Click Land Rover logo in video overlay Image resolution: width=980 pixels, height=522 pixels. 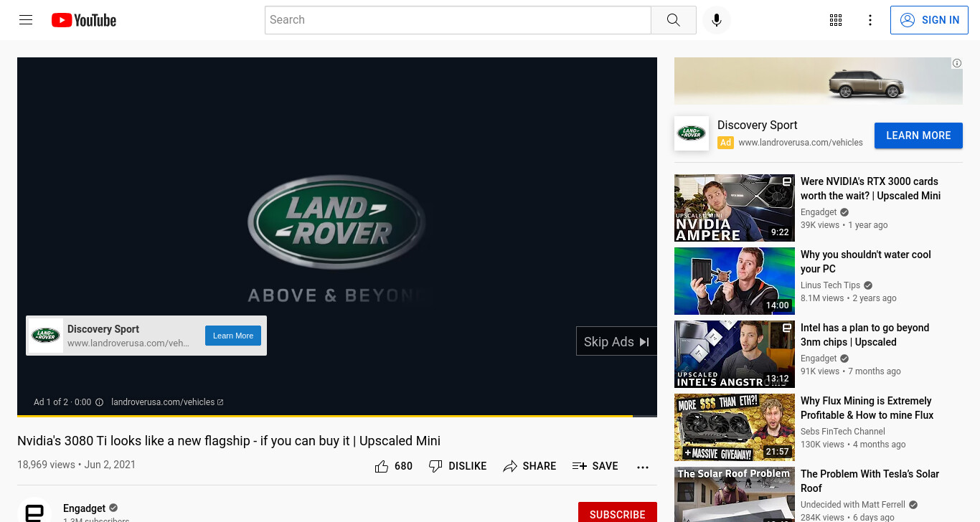(46, 336)
